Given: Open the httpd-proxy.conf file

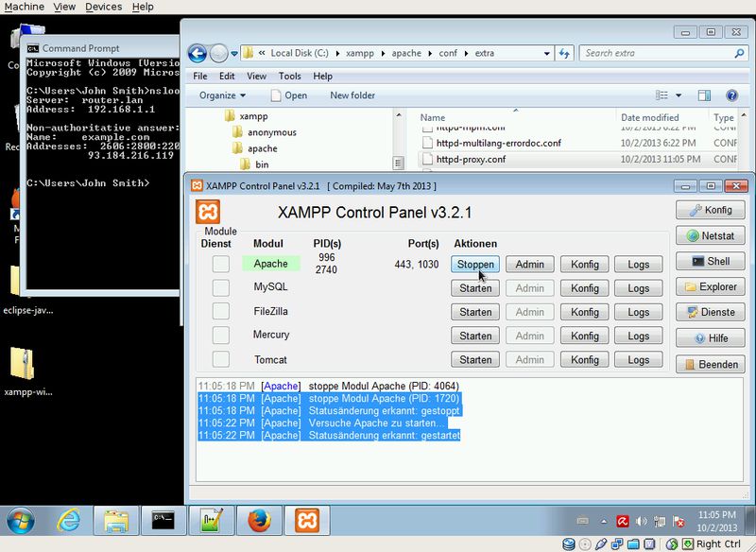Looking at the screenshot, I should [471, 159].
